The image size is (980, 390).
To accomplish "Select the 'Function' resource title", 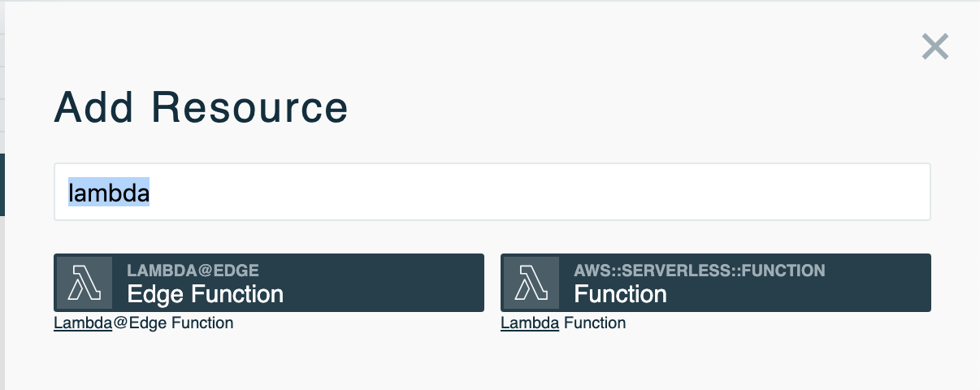I will 620,294.
